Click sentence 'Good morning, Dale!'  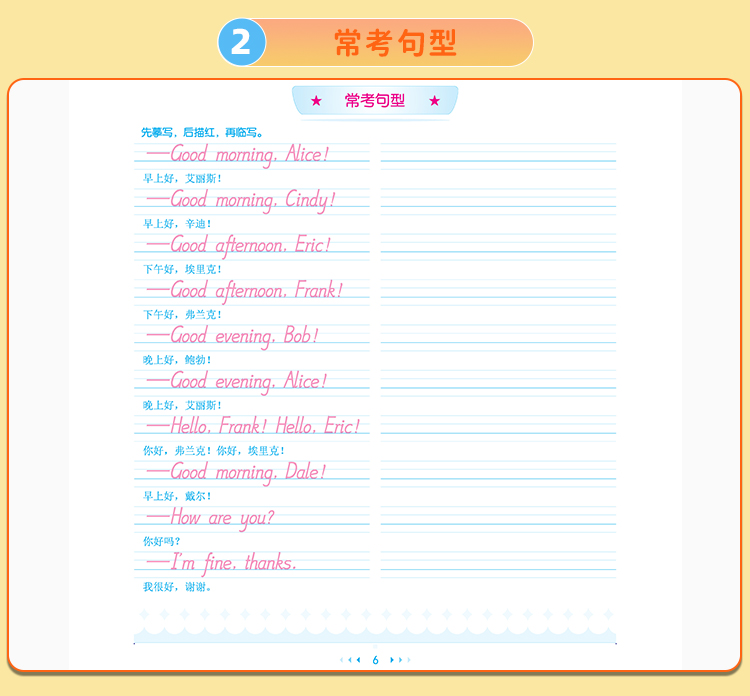coord(236,472)
